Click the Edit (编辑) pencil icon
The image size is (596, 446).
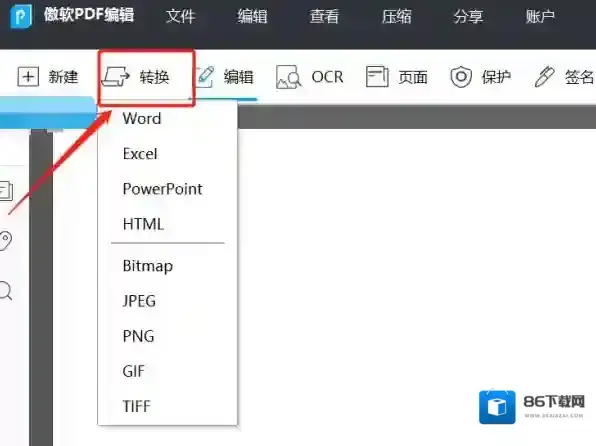pyautogui.click(x=205, y=76)
